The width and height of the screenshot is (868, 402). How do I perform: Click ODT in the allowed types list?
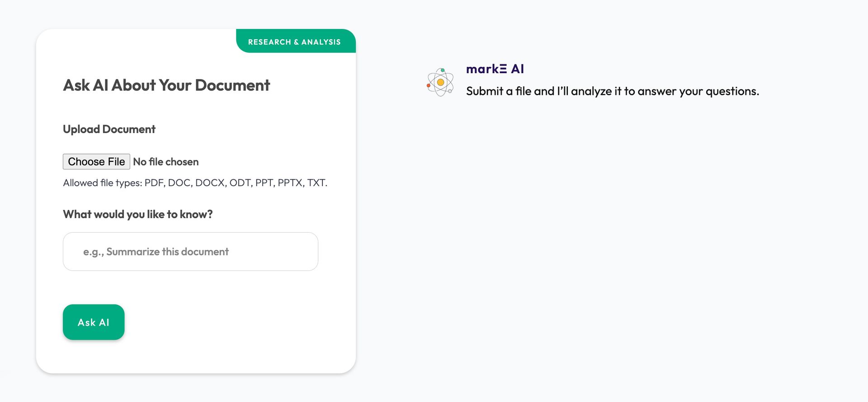(x=240, y=183)
